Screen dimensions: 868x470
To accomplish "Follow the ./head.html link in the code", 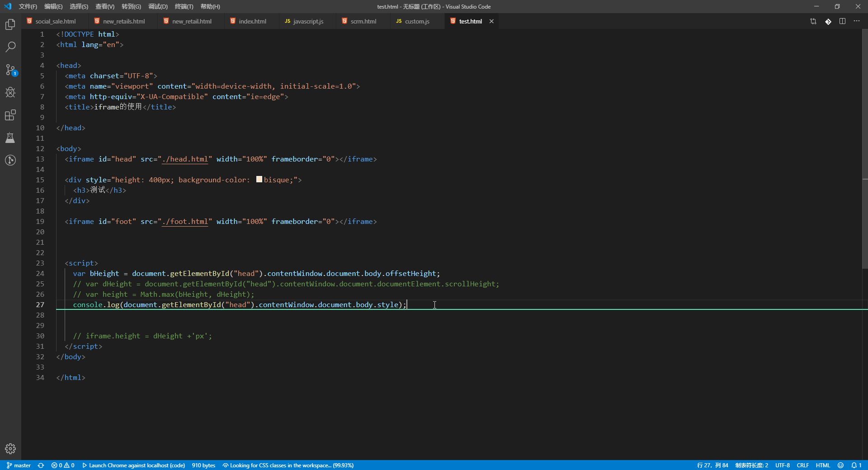I will 185,159.
